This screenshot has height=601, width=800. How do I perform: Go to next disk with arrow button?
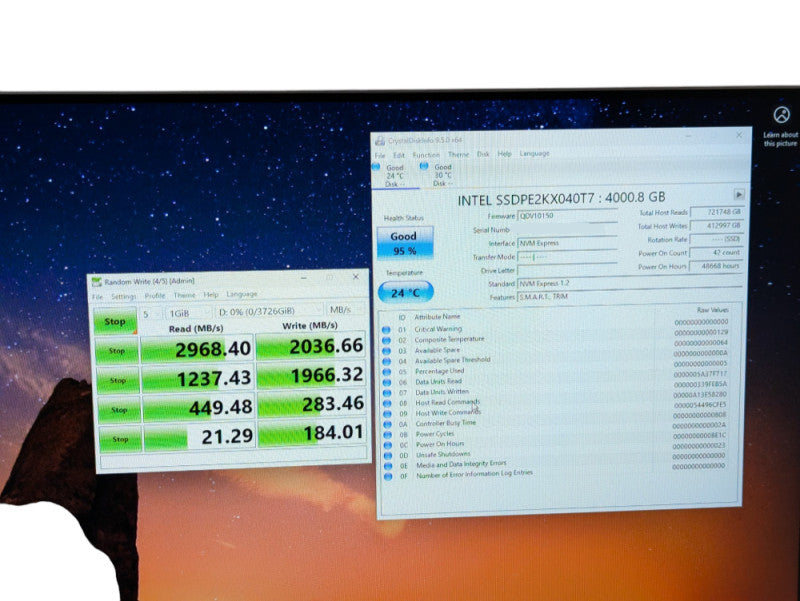[x=738, y=194]
